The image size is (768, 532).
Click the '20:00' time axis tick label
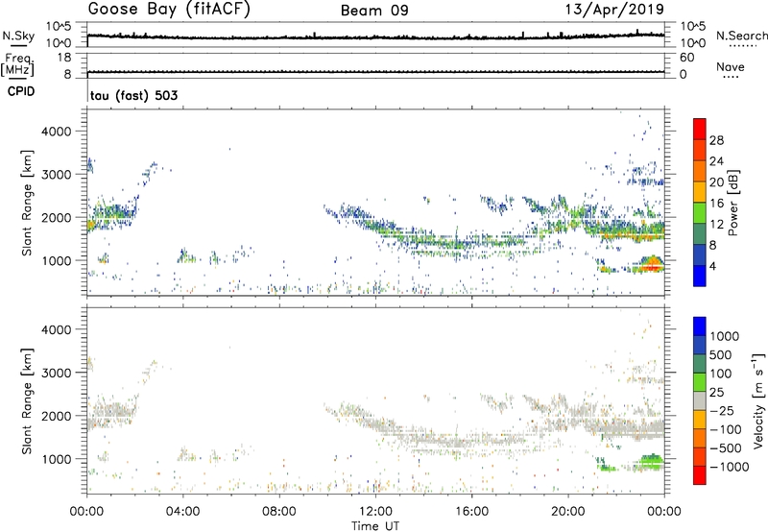(x=568, y=512)
